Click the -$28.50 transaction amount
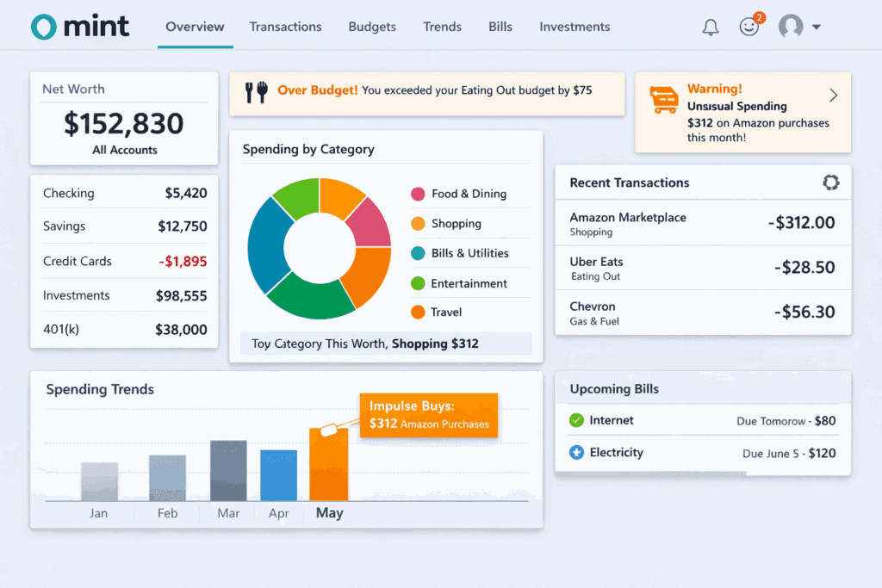882x588 pixels. tap(804, 267)
